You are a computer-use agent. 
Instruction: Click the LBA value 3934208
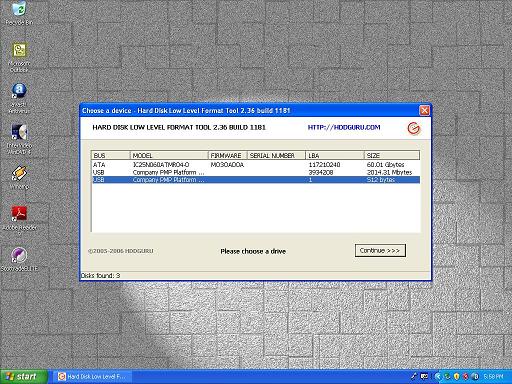pos(321,172)
